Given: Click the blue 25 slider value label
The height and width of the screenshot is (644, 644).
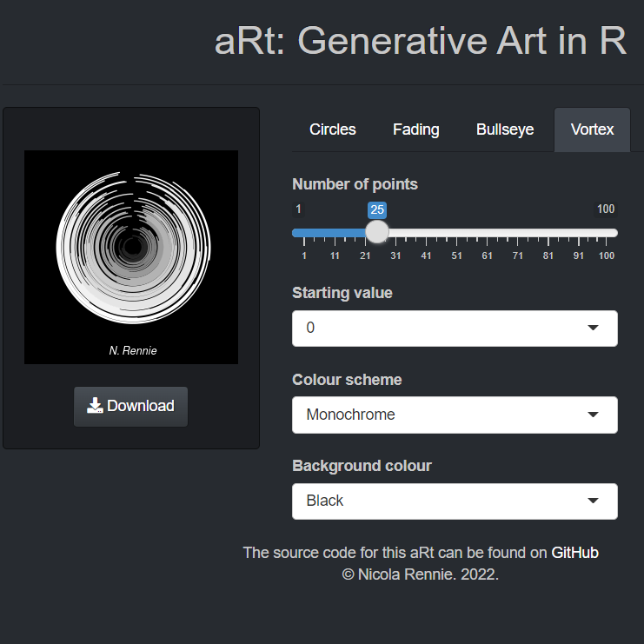Looking at the screenshot, I should [x=377, y=209].
